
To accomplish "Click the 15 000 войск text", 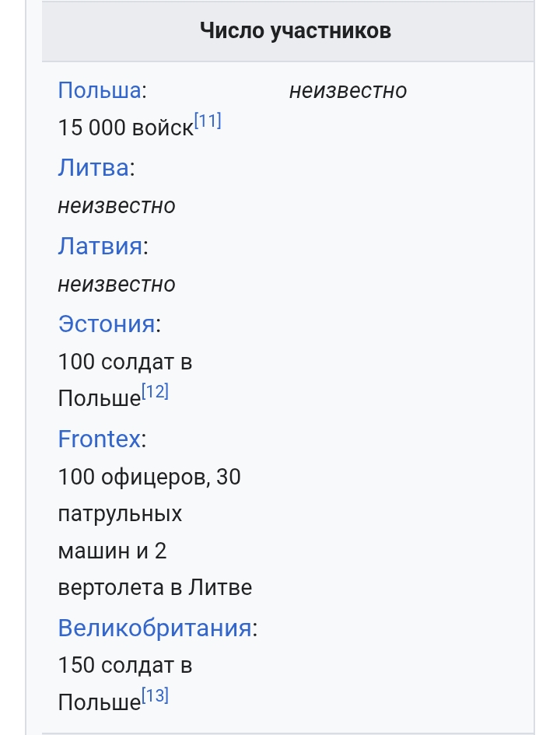I will coord(125,128).
